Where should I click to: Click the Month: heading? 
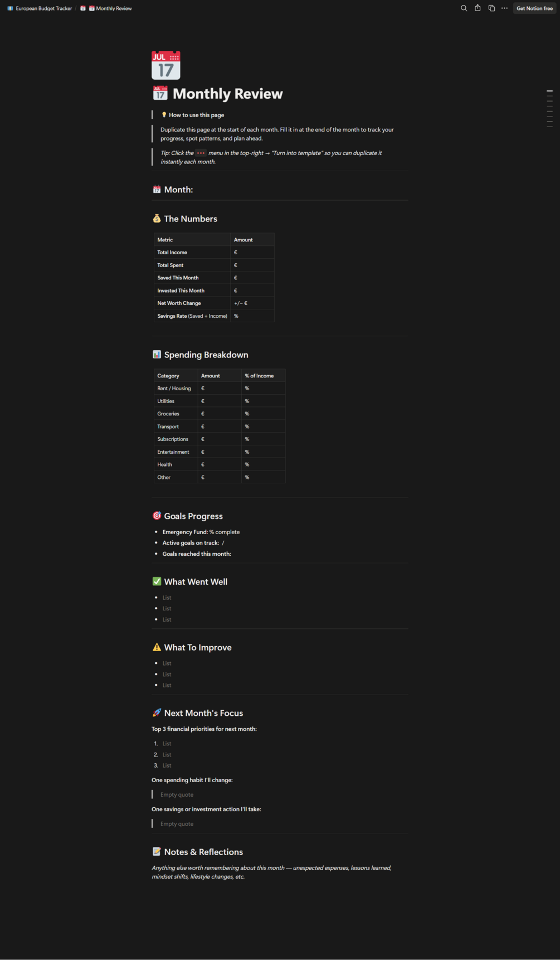[x=178, y=190]
